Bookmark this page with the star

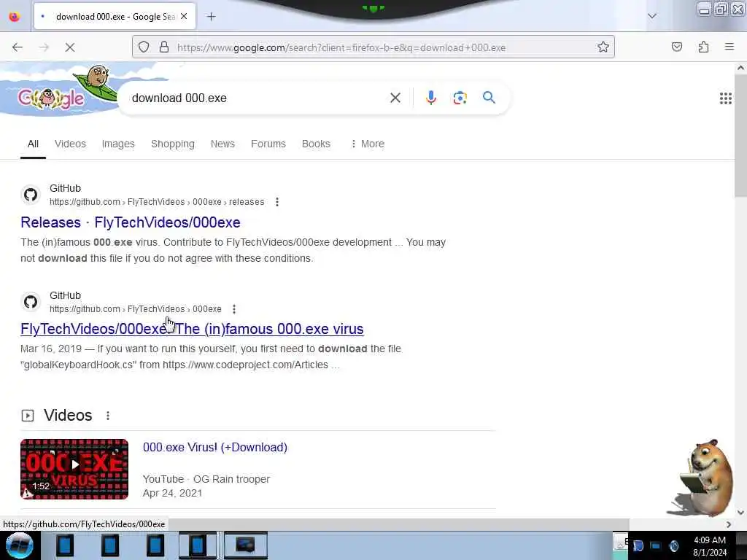click(603, 47)
